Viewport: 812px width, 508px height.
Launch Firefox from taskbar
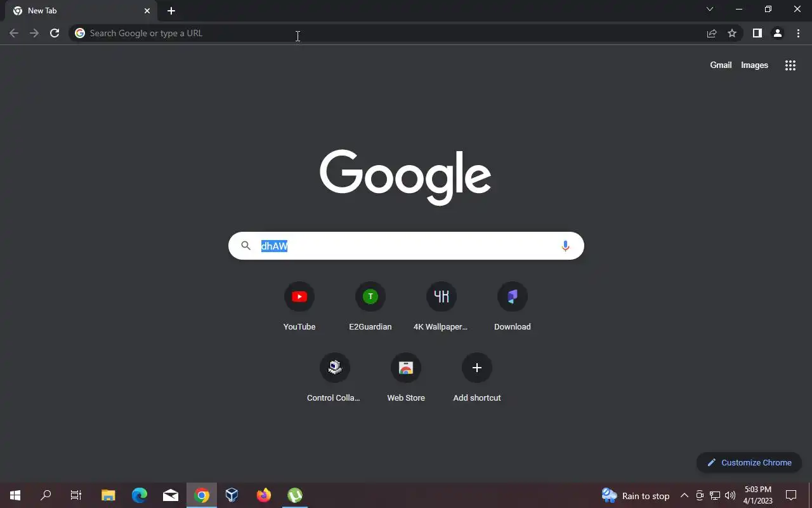tap(264, 495)
